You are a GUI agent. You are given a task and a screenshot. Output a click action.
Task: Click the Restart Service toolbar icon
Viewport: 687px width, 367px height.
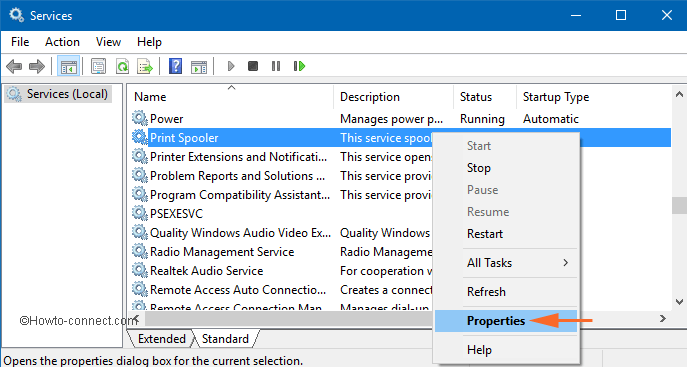299,67
